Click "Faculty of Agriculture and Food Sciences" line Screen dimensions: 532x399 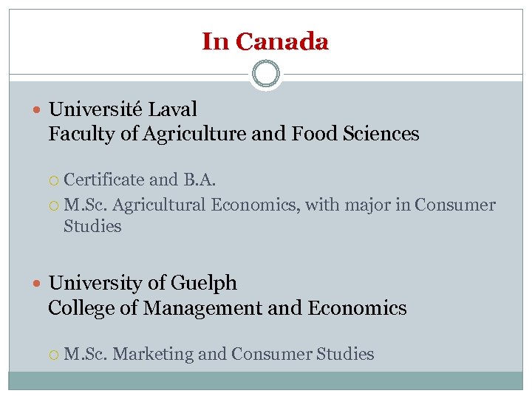point(233,134)
